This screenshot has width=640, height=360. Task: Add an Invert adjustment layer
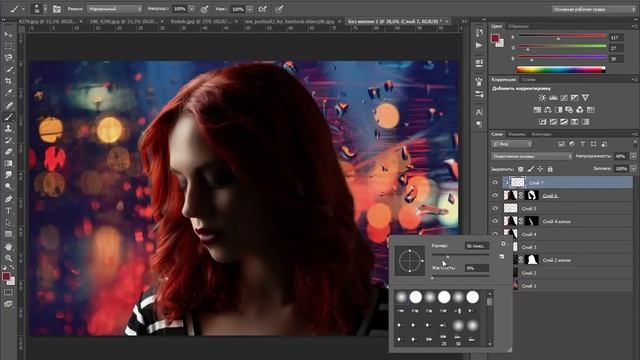tap(542, 122)
